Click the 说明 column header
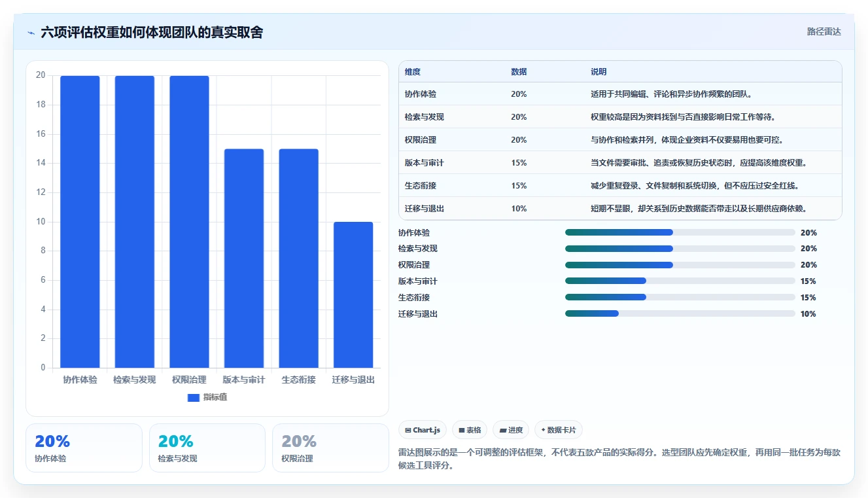This screenshot has width=868, height=498. 599,71
